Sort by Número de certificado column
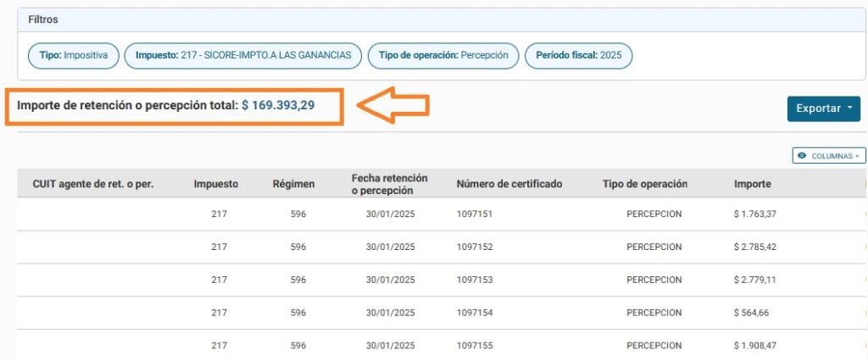The height and width of the screenshot is (361, 868). [x=509, y=184]
